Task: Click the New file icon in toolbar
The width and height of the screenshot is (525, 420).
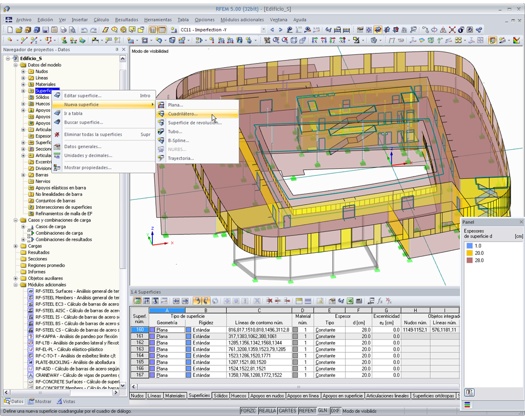Action: [x=10, y=30]
